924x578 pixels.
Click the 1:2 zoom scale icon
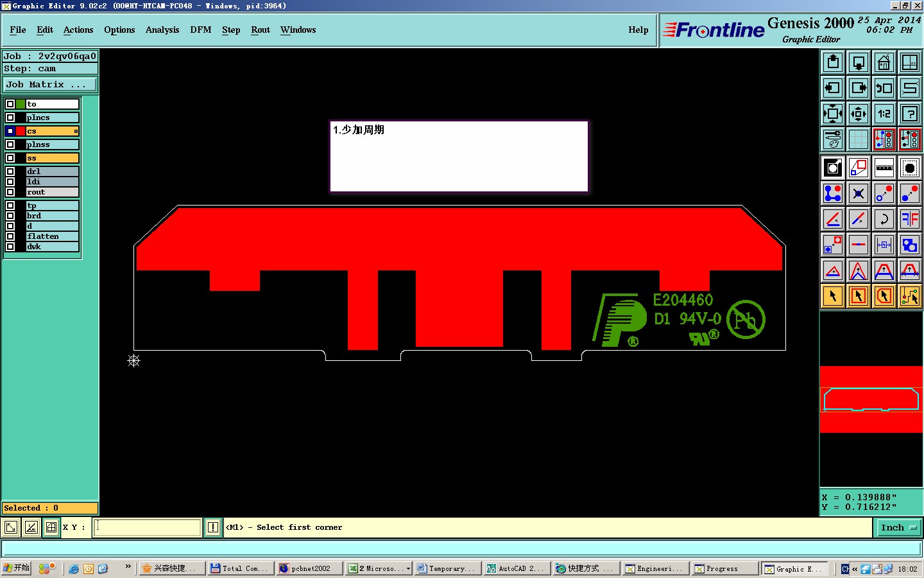click(884, 114)
